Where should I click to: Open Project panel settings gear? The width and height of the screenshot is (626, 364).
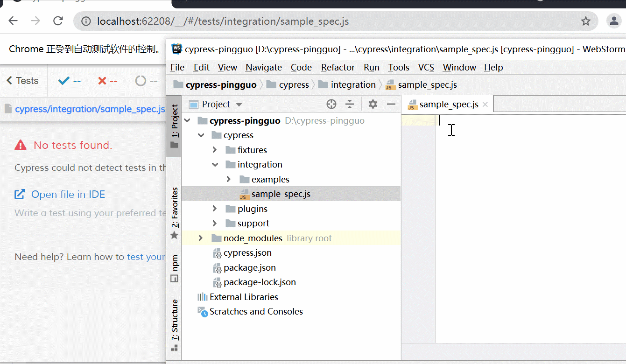(373, 104)
